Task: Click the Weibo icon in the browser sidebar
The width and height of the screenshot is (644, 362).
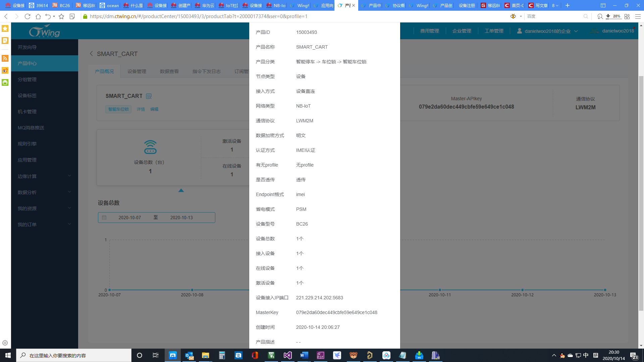Action: point(5,70)
